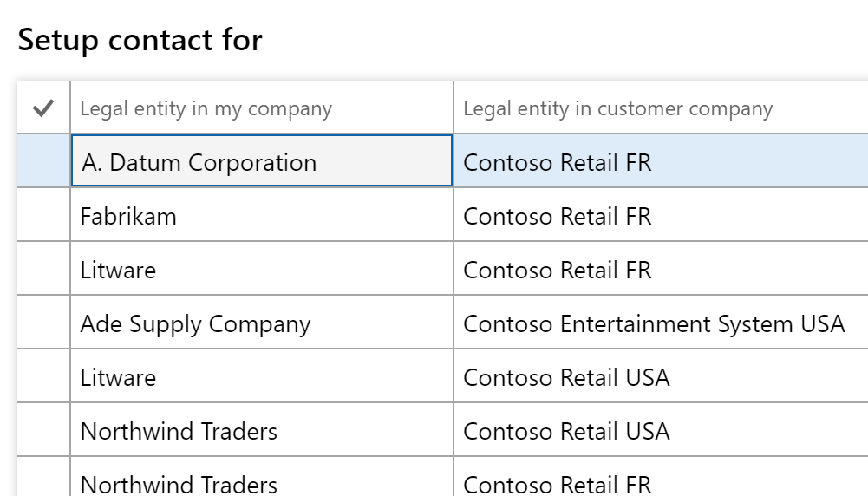Click "Legal entity in my company" column header
The image size is (868, 496).
206,108
